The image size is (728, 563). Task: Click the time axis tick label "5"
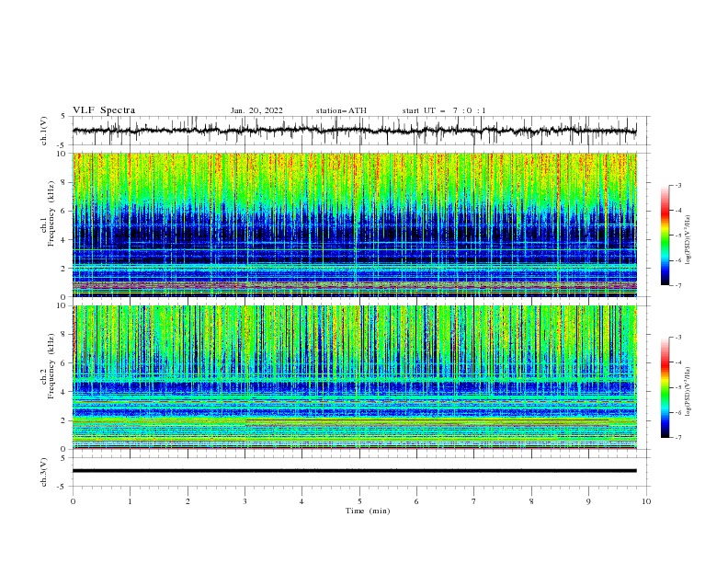[359, 501]
